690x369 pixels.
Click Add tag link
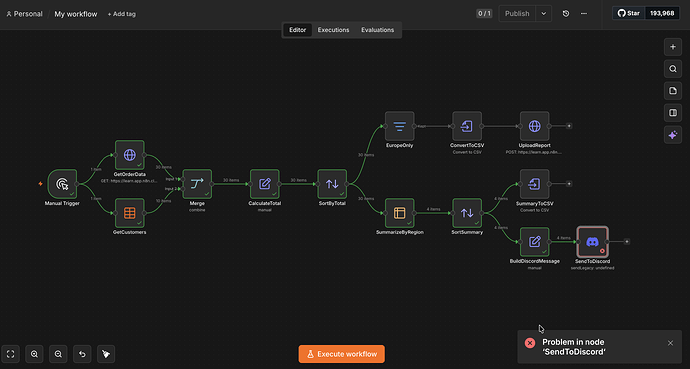(121, 14)
